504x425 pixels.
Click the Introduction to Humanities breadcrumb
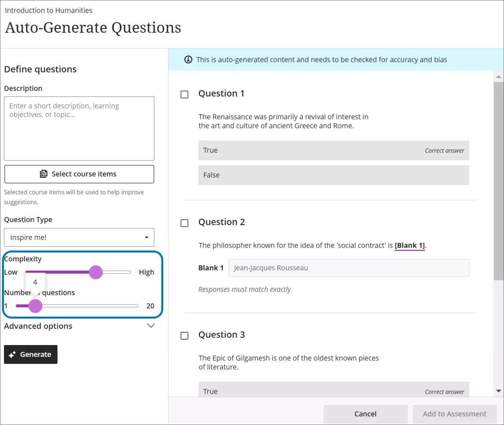[48, 10]
